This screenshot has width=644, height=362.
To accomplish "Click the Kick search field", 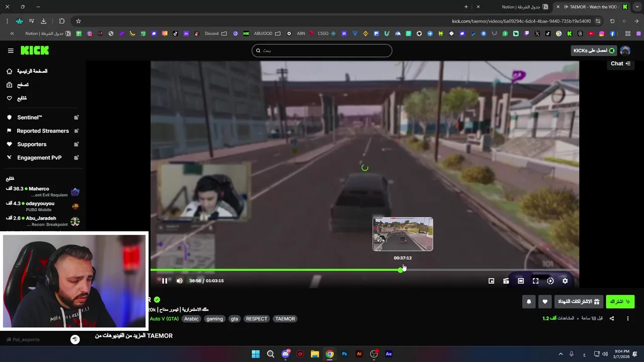I will click(x=322, y=50).
